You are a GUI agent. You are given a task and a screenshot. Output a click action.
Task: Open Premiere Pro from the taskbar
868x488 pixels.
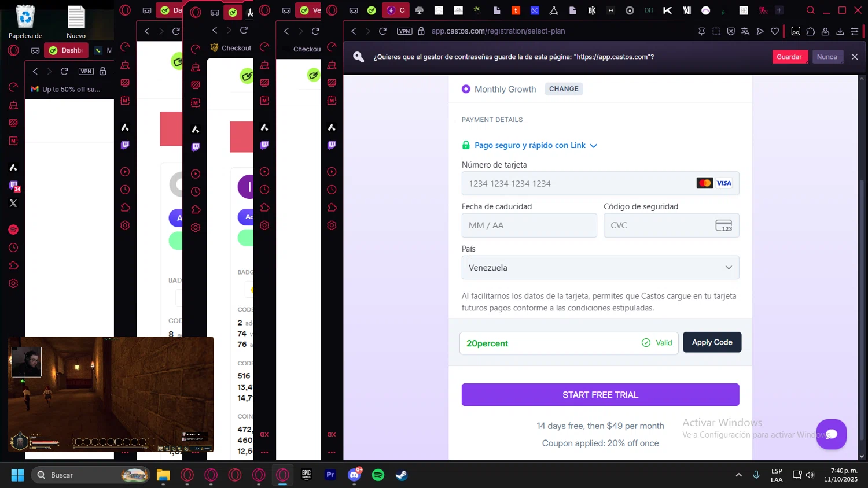click(330, 475)
